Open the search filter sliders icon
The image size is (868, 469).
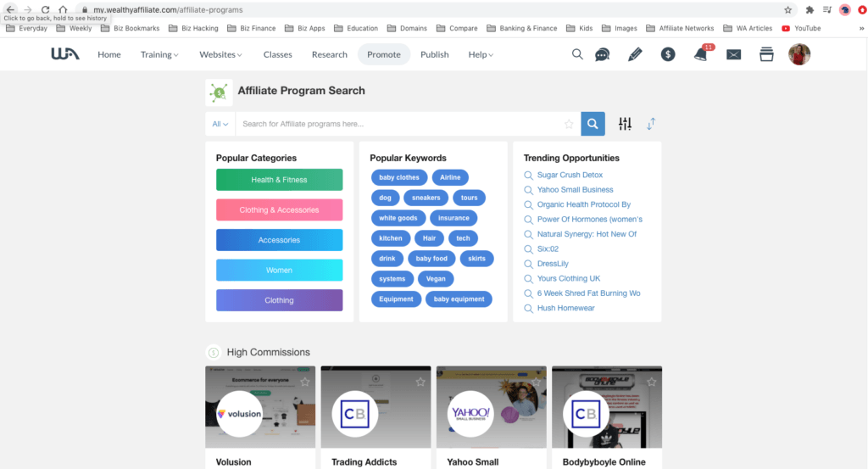625,124
